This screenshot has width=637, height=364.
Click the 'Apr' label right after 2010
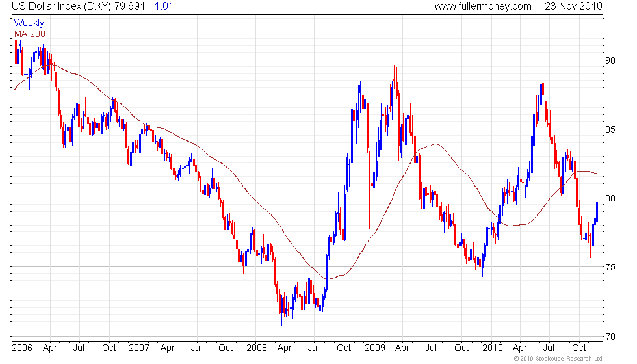520,348
